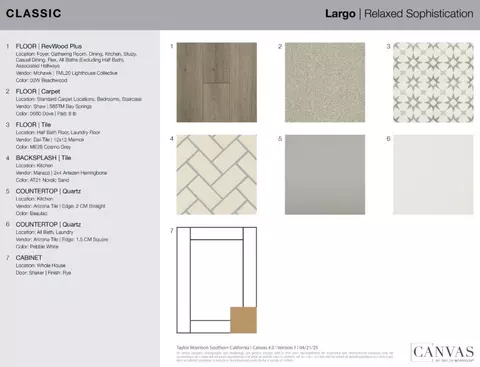The image size is (480, 367).
Task: Select the 'FLOOR | RevWood Plus' heading
Action: point(49,46)
